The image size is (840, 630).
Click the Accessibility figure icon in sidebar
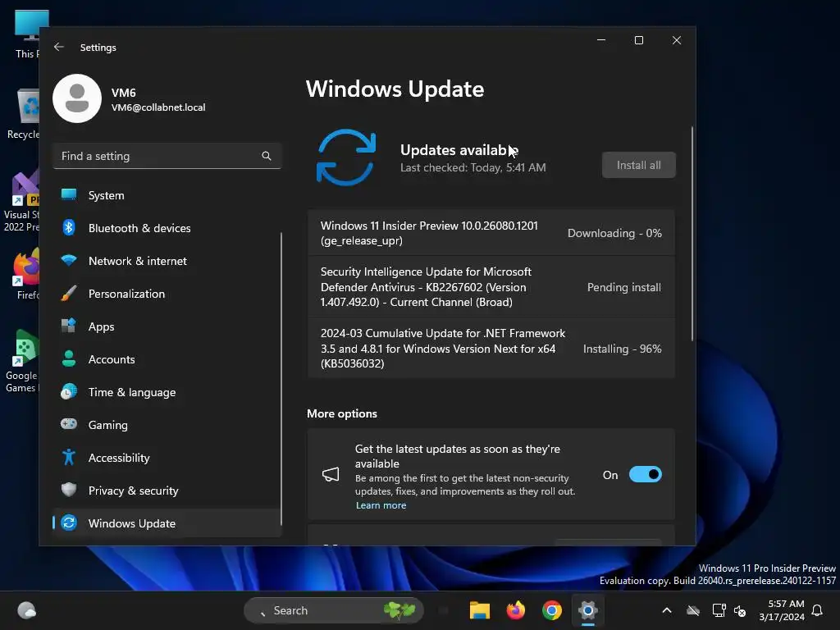pos(69,457)
